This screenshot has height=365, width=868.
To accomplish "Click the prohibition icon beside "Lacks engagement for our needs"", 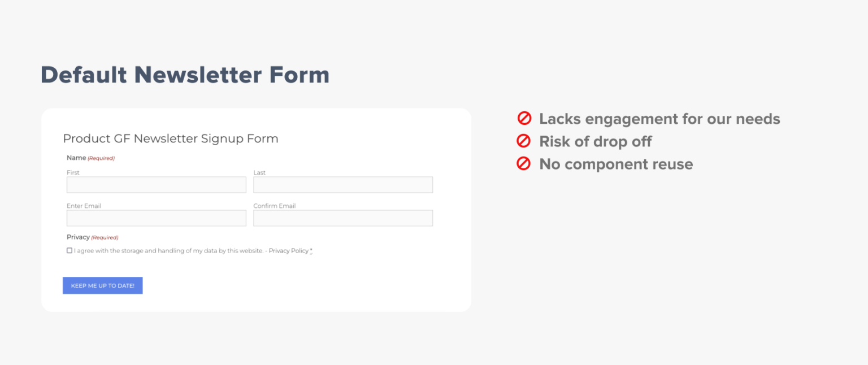I will coord(524,119).
